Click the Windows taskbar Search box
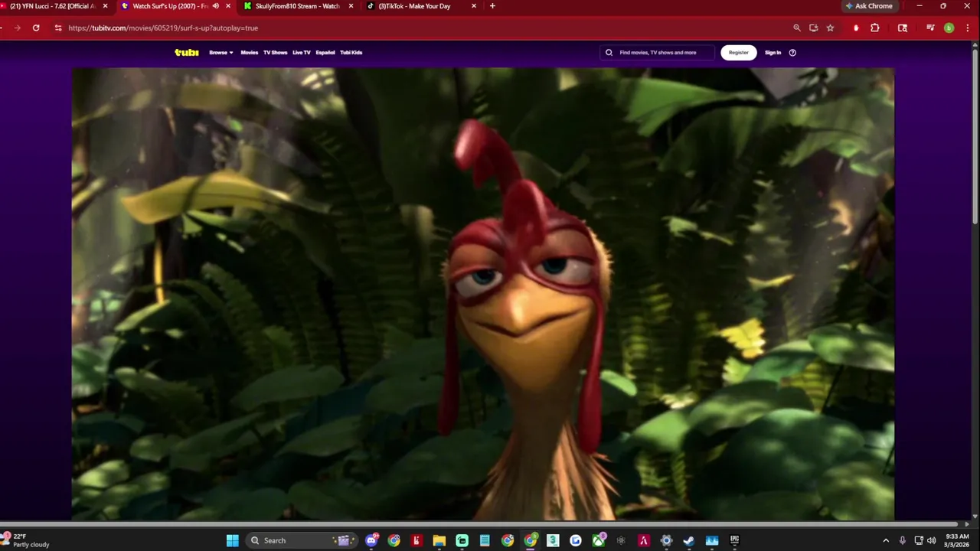 point(302,540)
